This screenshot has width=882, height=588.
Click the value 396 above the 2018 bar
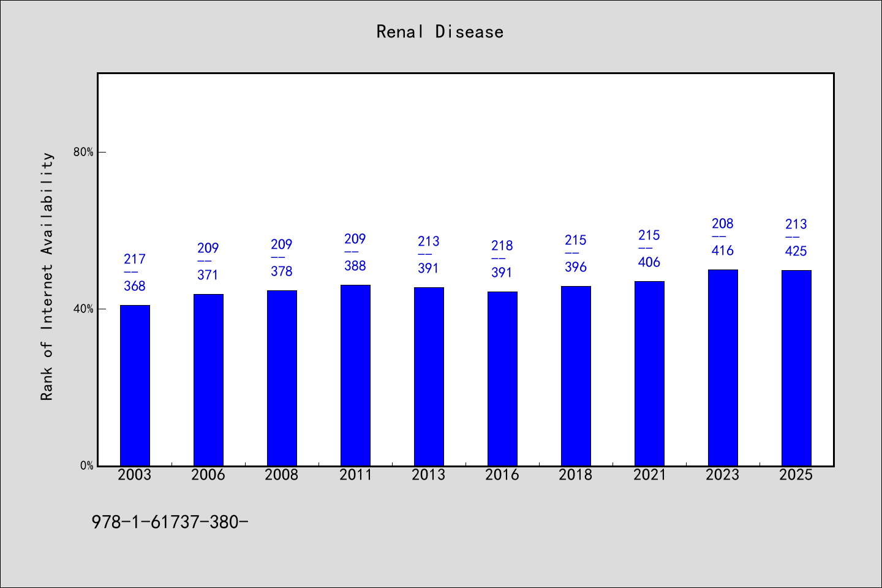tap(576, 267)
